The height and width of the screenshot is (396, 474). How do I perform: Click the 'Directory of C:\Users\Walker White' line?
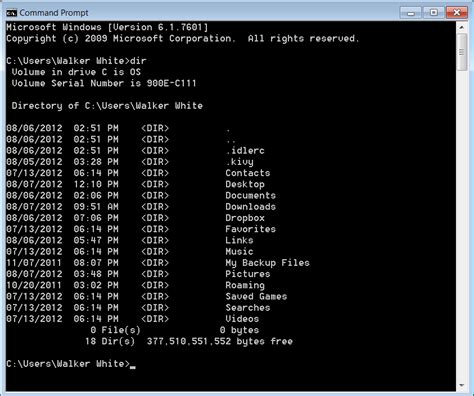click(107, 106)
